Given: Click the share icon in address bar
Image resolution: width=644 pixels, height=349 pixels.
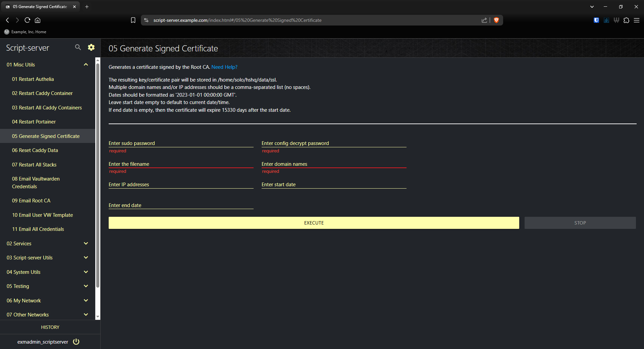Looking at the screenshot, I should pyautogui.click(x=484, y=20).
